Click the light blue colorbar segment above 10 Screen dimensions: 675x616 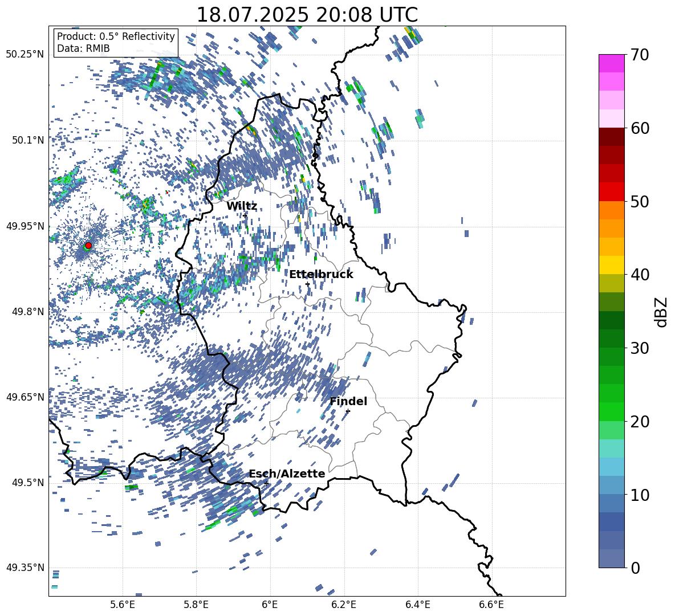tap(611, 467)
